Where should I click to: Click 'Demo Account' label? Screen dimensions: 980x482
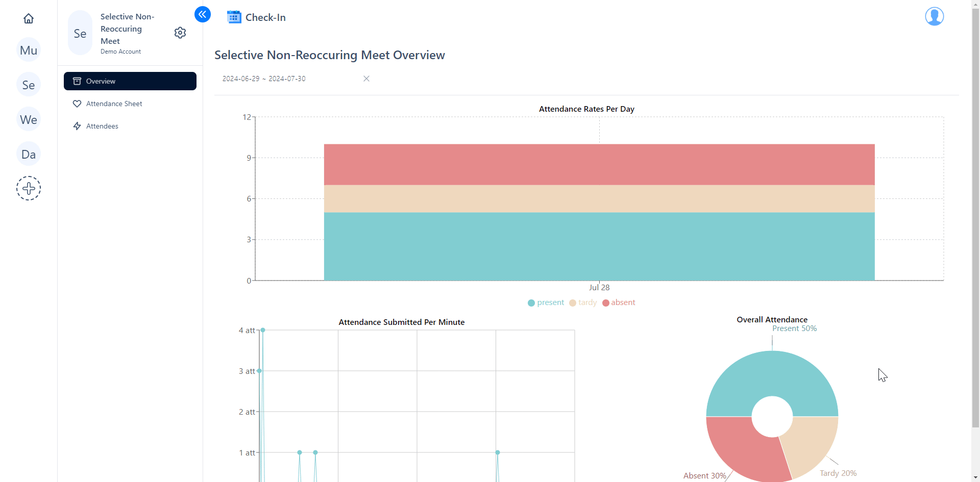[x=120, y=52]
